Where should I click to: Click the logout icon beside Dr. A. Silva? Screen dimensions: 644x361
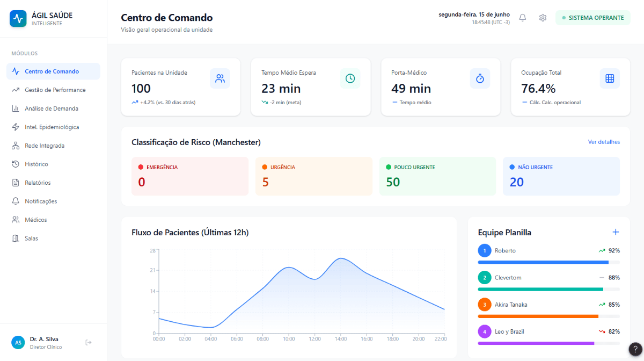[x=89, y=342]
